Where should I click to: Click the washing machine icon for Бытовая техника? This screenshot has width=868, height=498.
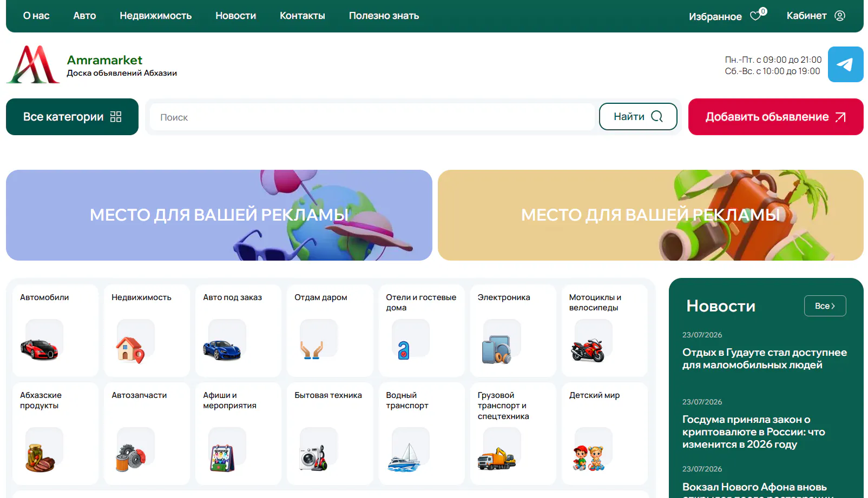[x=314, y=458]
